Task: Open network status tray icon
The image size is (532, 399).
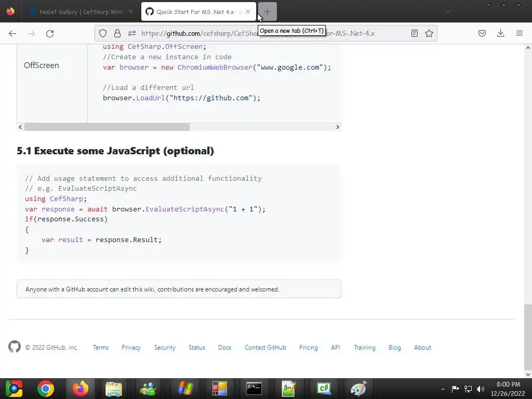Action: coord(468,389)
